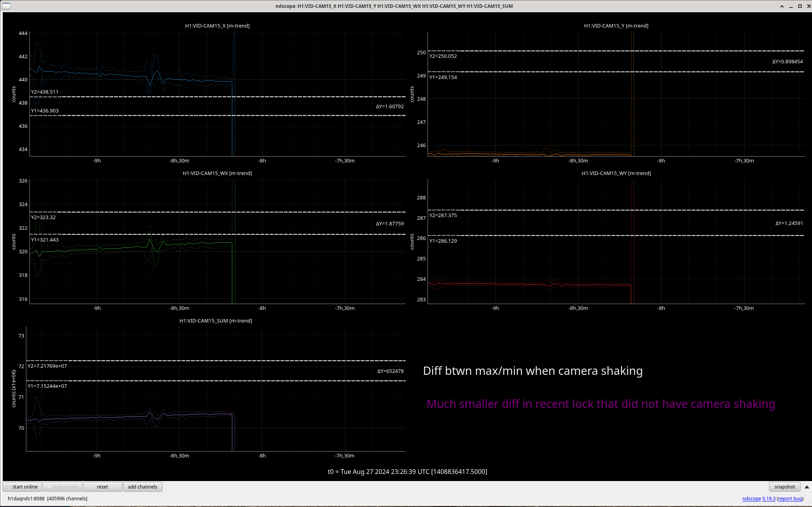Screen dimensions: 812x507
Task: Select the H1:VID-CAM15_WY plot title
Action: (616, 173)
